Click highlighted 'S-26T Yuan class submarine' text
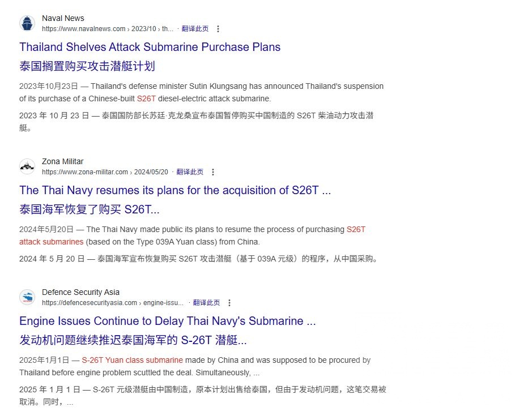Image resolution: width=528 pixels, height=420 pixels. click(133, 361)
